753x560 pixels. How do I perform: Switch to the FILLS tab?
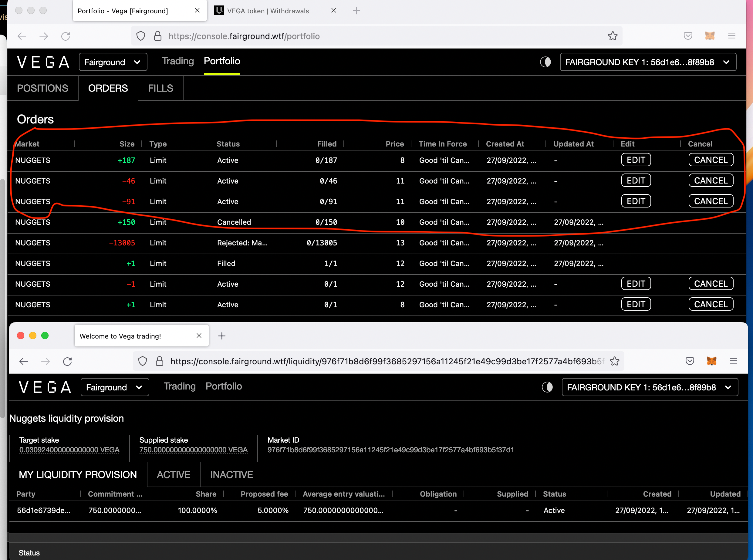(160, 88)
